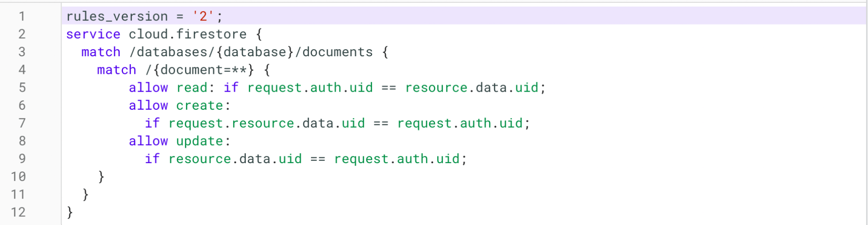
Task: Select line number 12 in the gutter
Action: click(x=18, y=212)
